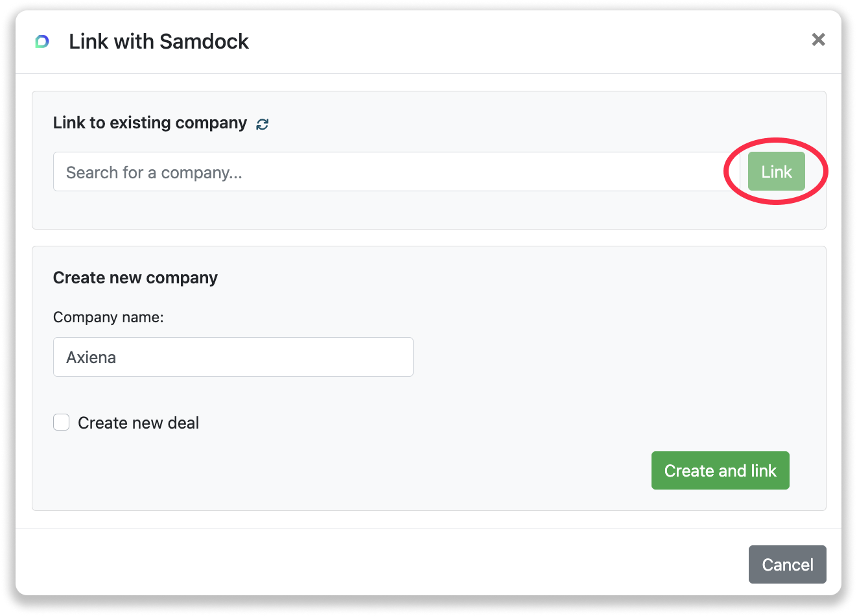Check the box next to Create new deal

click(x=61, y=421)
